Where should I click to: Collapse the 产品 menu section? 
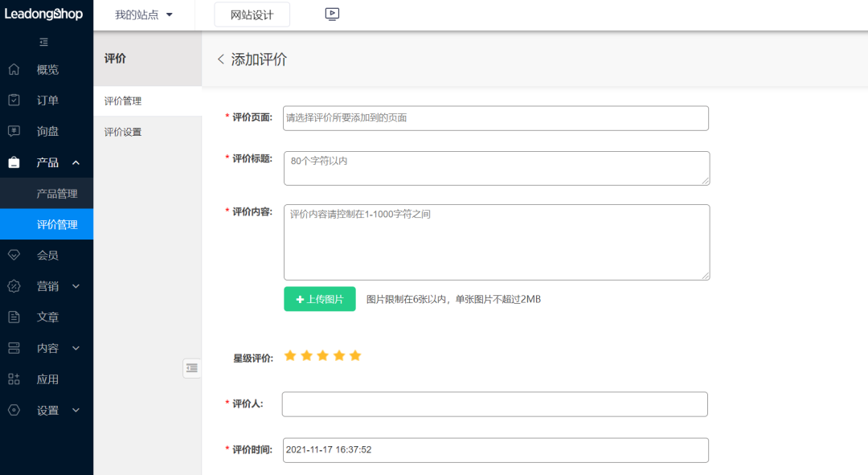click(x=76, y=162)
